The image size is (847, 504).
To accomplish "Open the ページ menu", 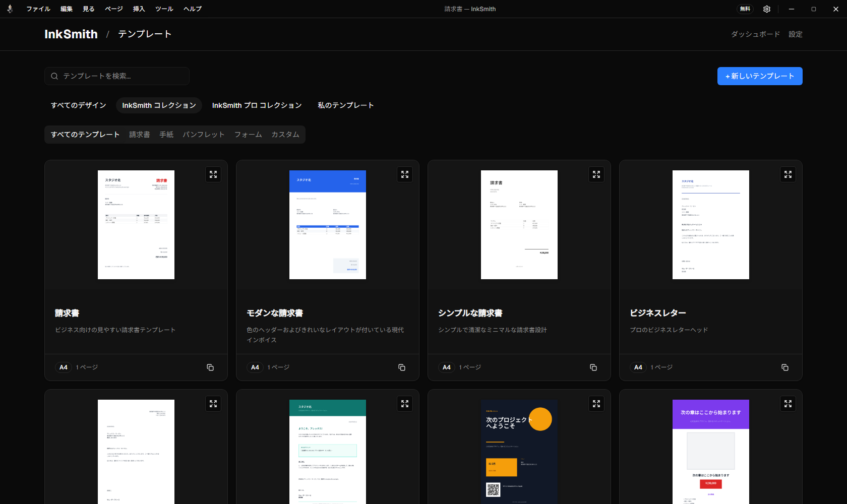I will coord(114,9).
